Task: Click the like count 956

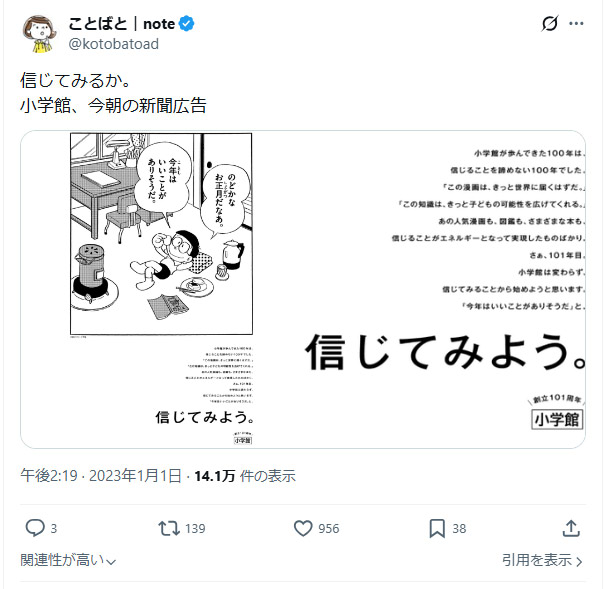Action: point(329,528)
